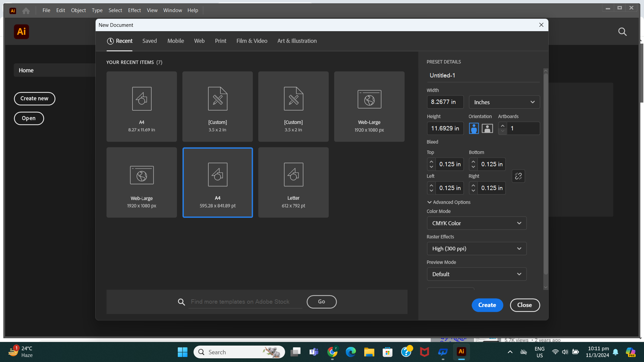Click the document name field Untitled-1

(x=483, y=75)
